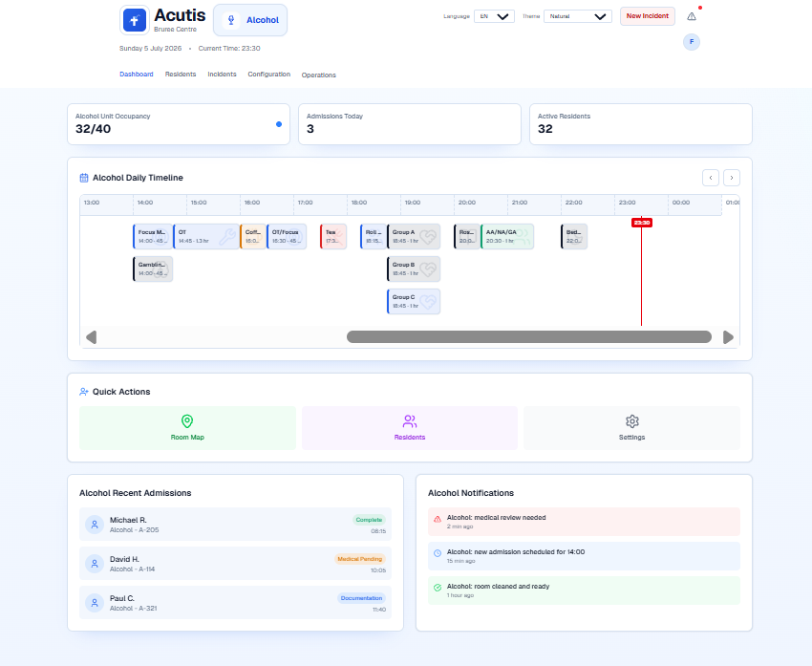Click the blue occupancy status dot
Image resolution: width=812 pixels, height=666 pixels.
(x=279, y=124)
